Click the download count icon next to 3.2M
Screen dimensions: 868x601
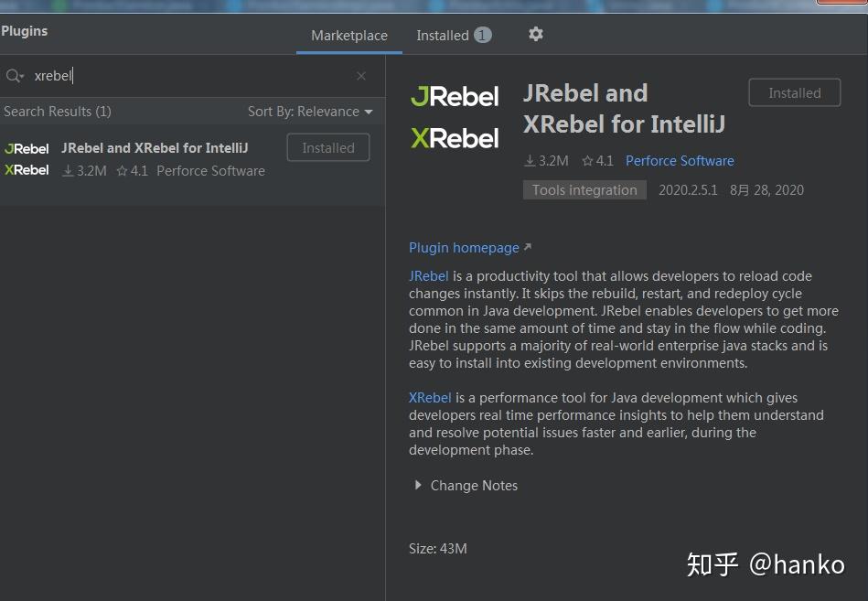point(528,160)
